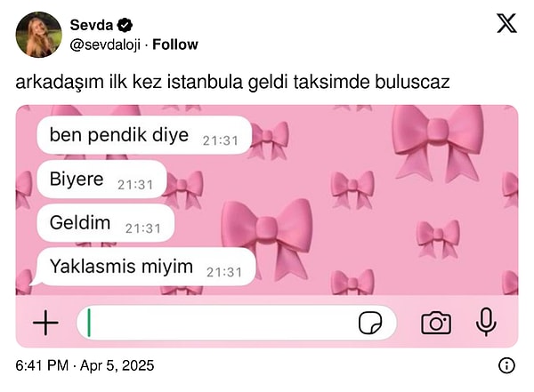Image resolution: width=534 pixels, height=392 pixels.
Task: Click the Follow link
Action: pyautogui.click(x=175, y=44)
